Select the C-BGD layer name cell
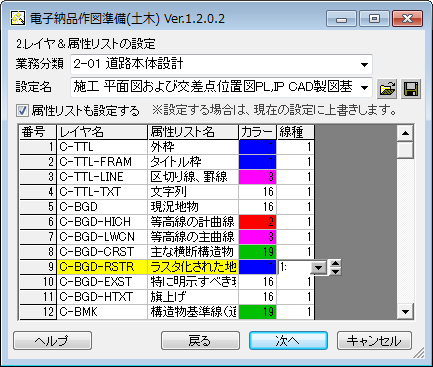Viewport: 433px width, 367px height. [x=102, y=207]
